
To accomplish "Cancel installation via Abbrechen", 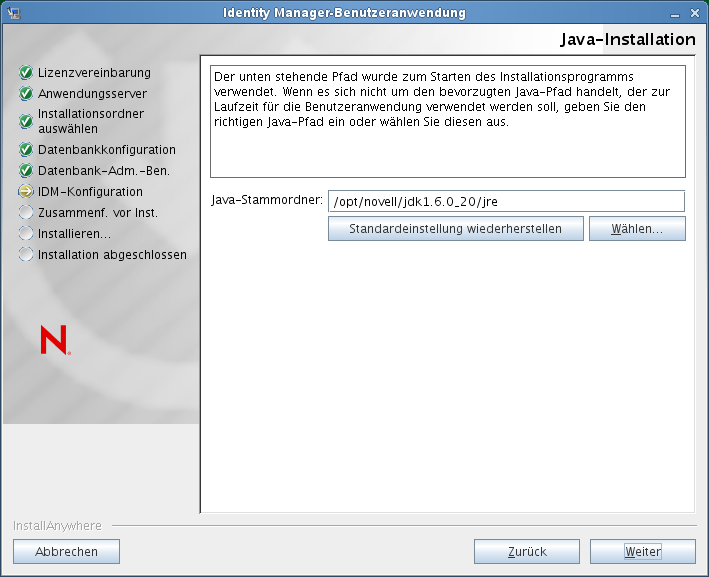I will (66, 552).
